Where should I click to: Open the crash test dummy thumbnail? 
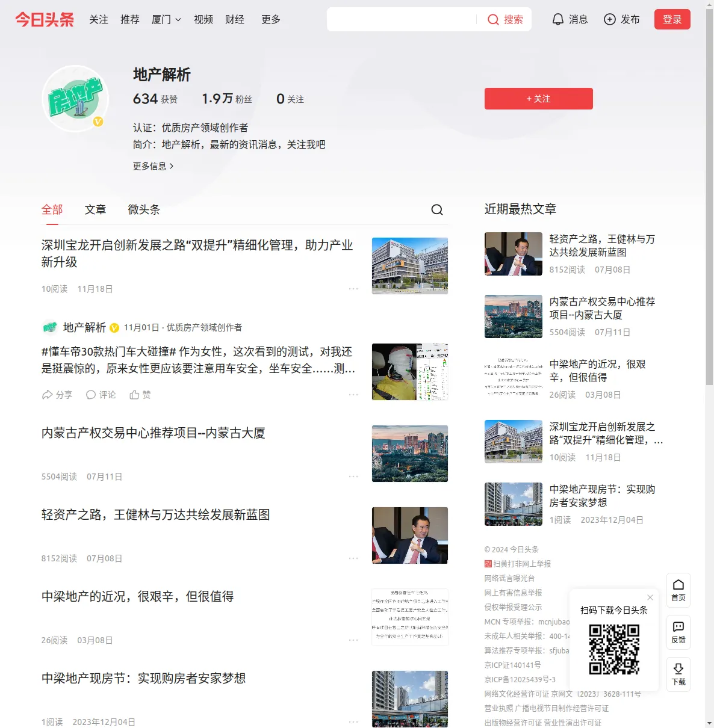410,372
